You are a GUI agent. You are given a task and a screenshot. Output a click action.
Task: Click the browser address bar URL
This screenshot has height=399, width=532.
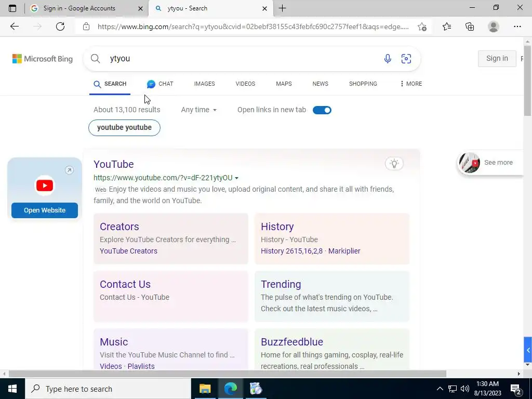pos(253,26)
